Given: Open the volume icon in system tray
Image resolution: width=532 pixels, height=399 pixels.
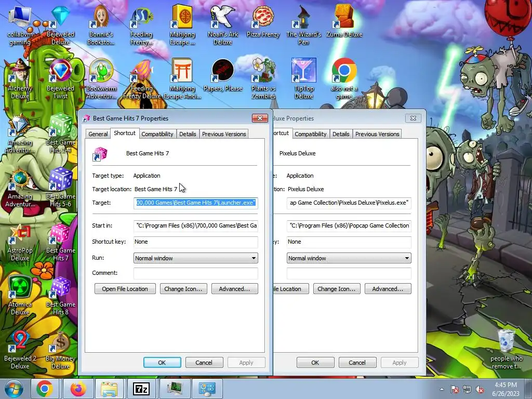Looking at the screenshot, I should pos(480,389).
